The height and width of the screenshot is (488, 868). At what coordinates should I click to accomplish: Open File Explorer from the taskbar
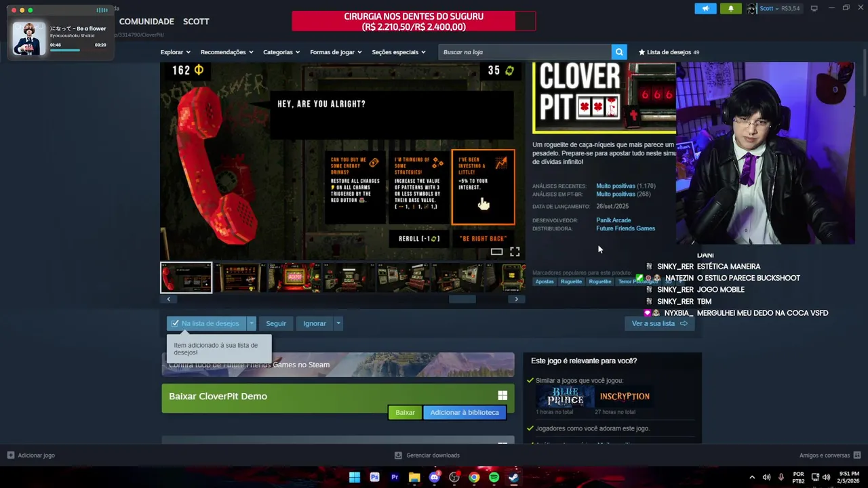[414, 477]
